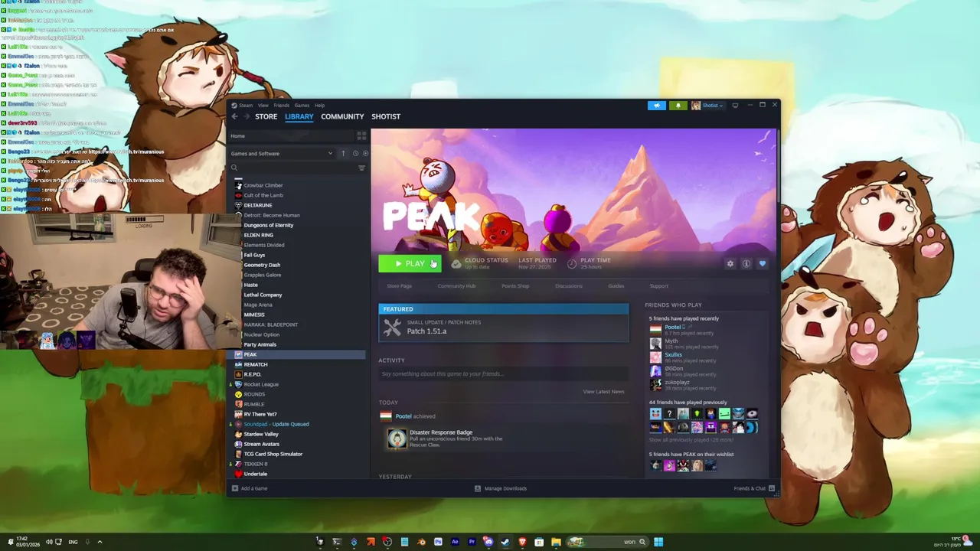The height and width of the screenshot is (551, 980).
Task: Open the Help menu
Action: click(319, 105)
